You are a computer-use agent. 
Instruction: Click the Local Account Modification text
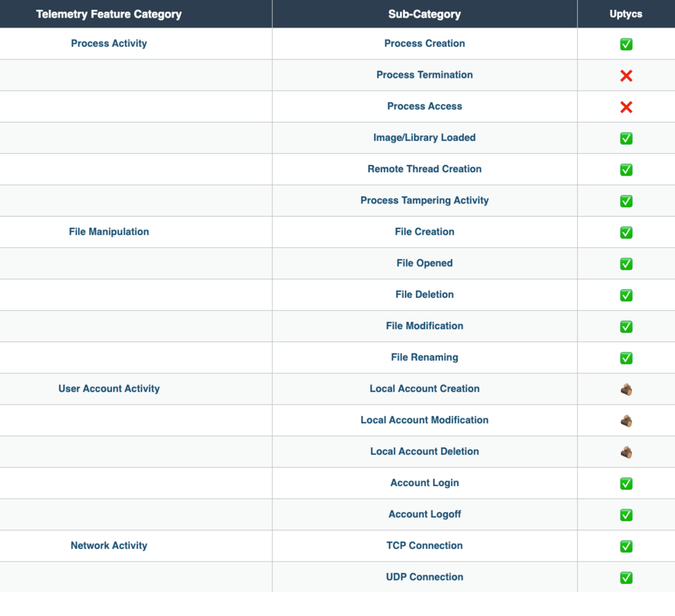coord(425,420)
